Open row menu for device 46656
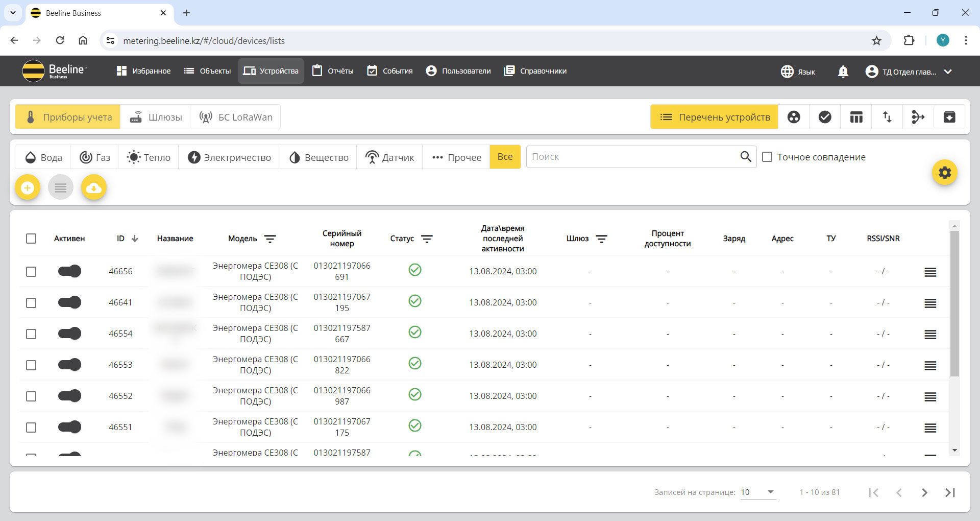The image size is (980, 521). (930, 272)
